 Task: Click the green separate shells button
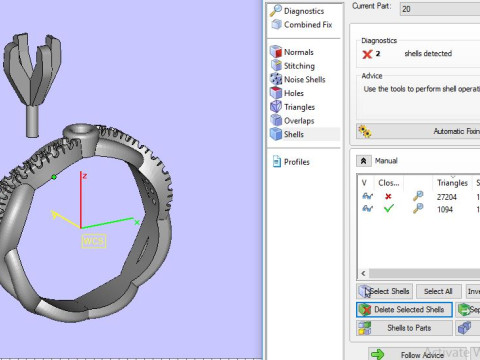pyautogui.click(x=468, y=310)
